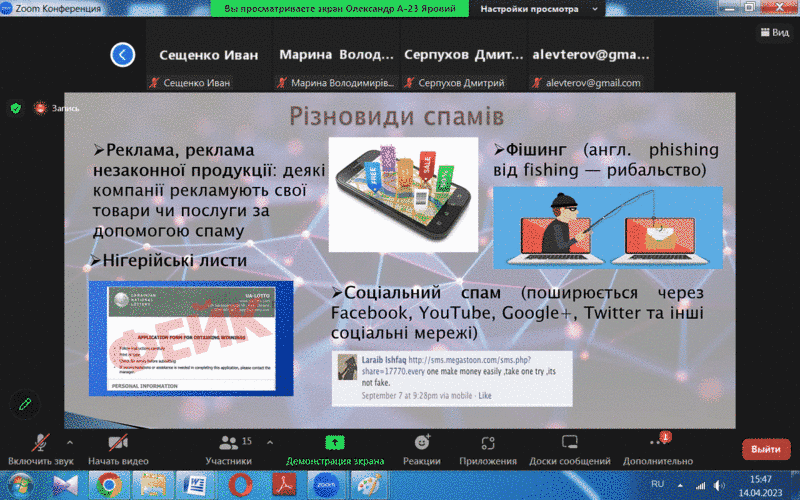Click the red Выйти leave button

[x=766, y=449]
